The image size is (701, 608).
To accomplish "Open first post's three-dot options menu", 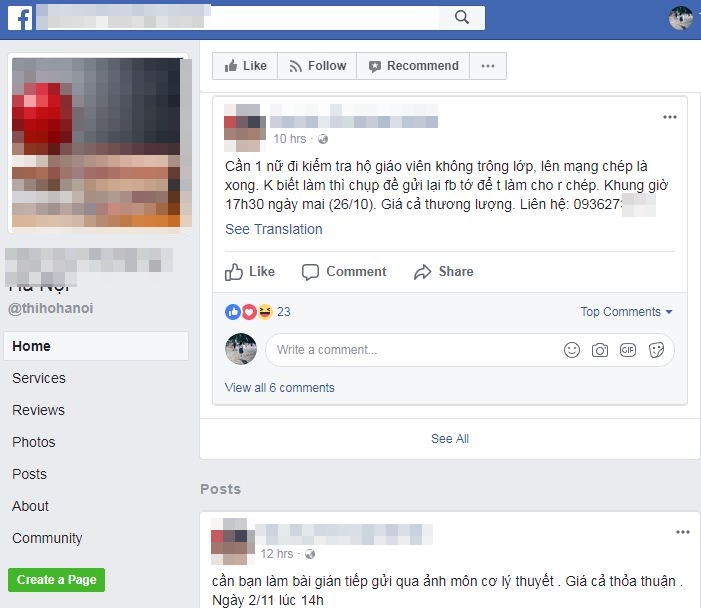I will (670, 117).
